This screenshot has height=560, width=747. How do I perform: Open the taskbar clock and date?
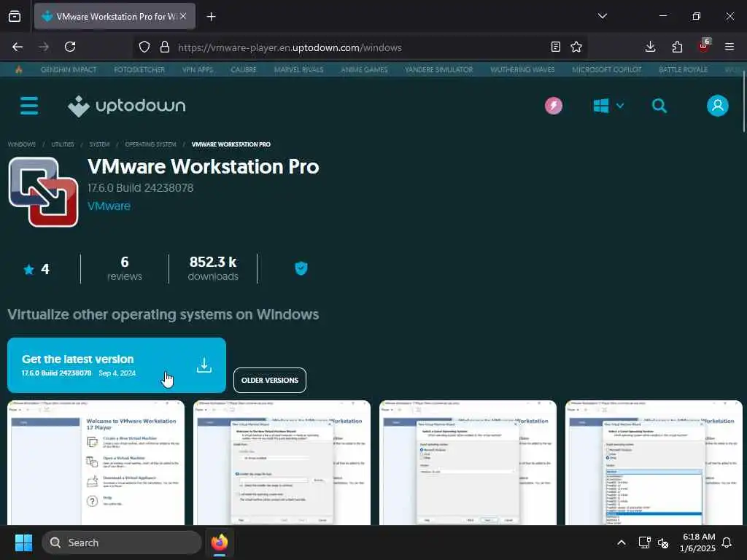pos(698,542)
